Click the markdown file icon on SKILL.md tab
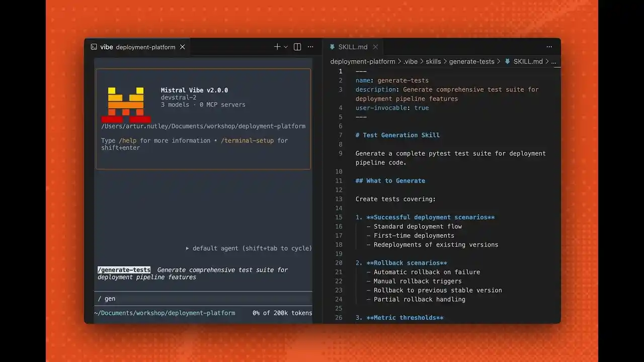 pos(332,47)
